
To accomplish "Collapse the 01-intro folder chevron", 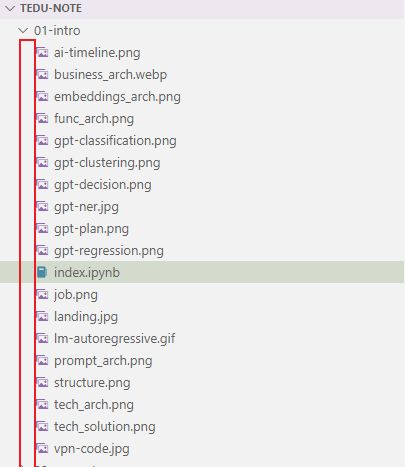I will [x=23, y=30].
